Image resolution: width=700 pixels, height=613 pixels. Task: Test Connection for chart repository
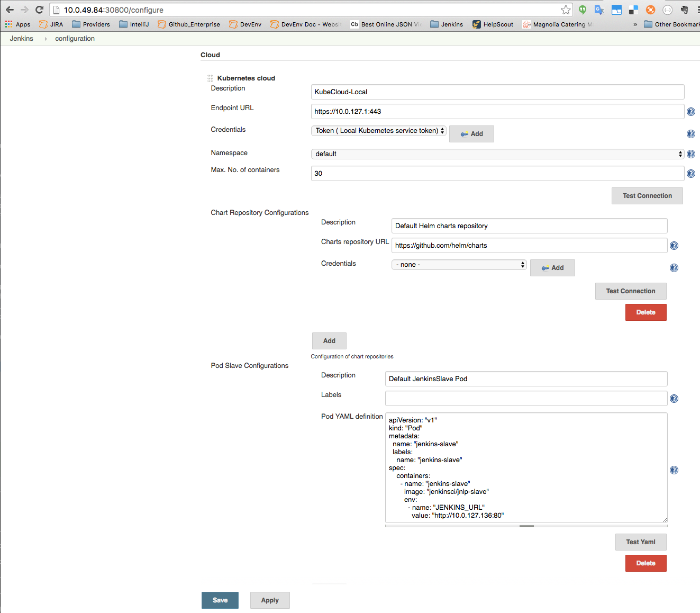pos(631,291)
